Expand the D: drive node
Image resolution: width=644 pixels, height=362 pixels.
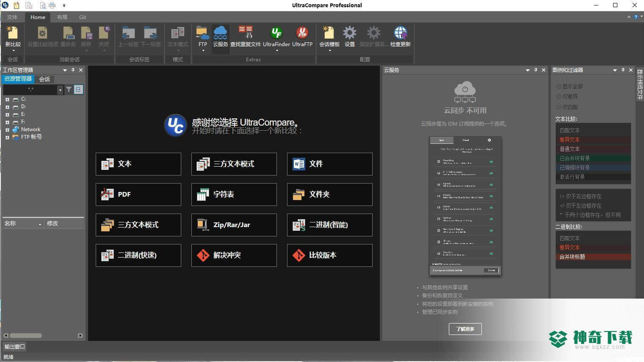(x=7, y=107)
